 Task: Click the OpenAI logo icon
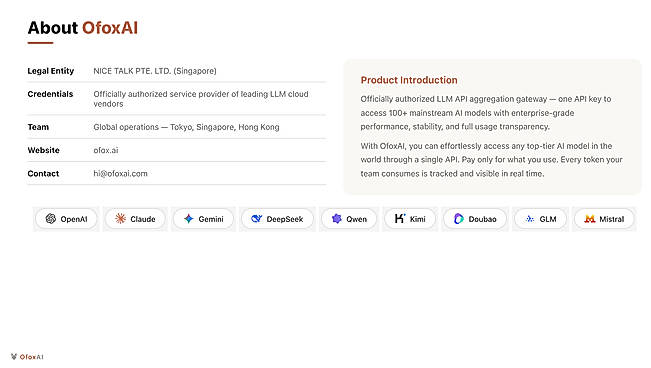coord(51,219)
